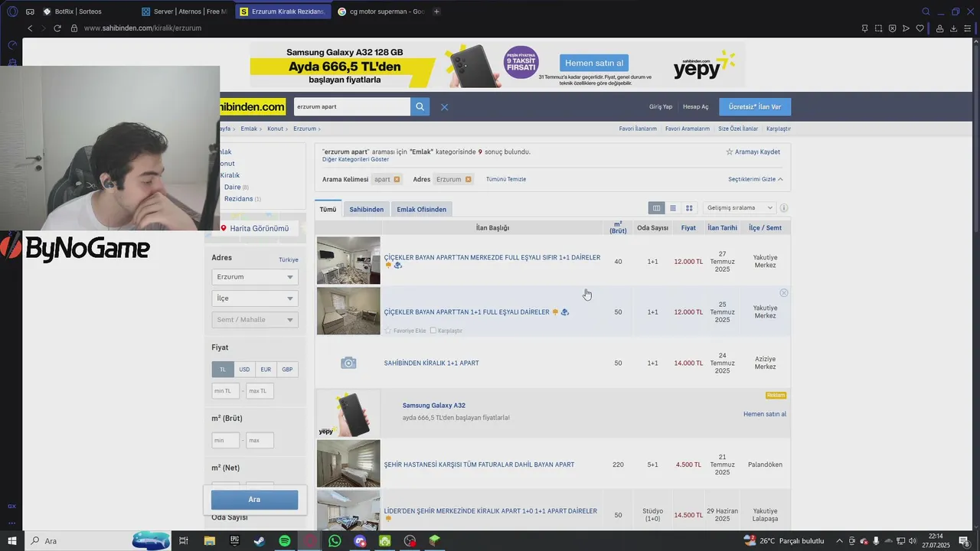This screenshot has height=551, width=980.
Task: Open ÇİÇEKLER BAYAN APART'TAN MERKEZDE listing thumbnail
Action: click(x=348, y=260)
